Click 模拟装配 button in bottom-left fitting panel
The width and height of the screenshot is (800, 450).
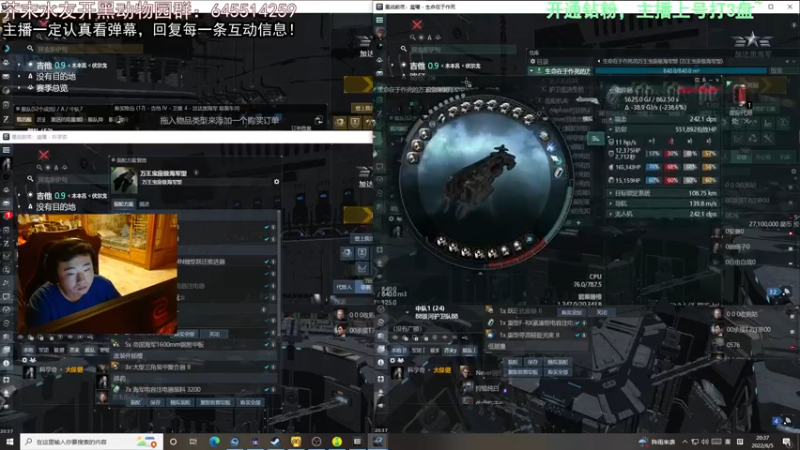click(x=180, y=403)
